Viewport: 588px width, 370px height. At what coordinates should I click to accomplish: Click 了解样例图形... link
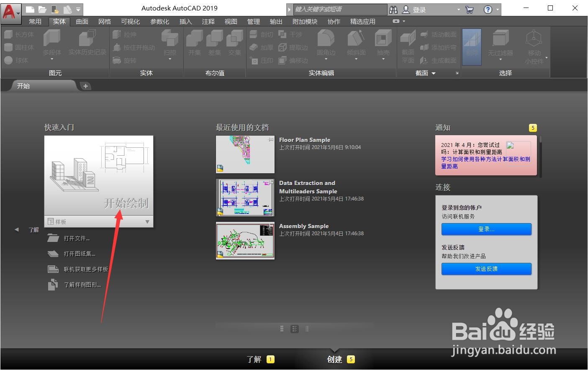(x=82, y=285)
